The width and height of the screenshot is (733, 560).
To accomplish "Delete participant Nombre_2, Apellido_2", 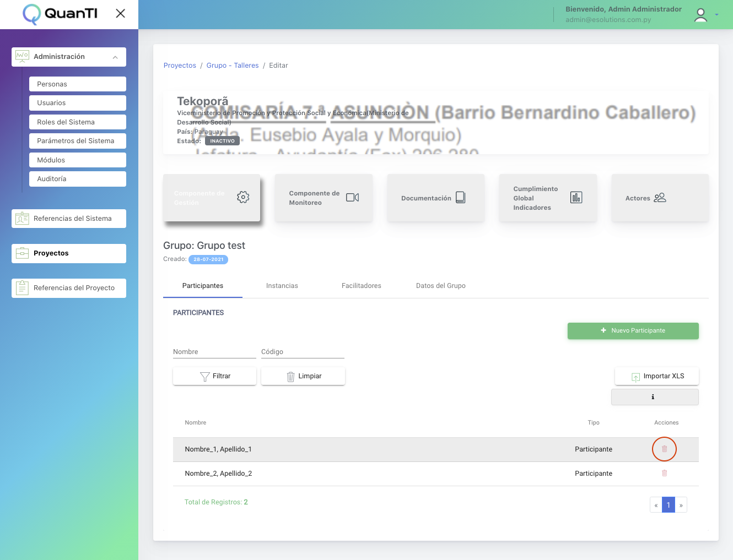I will [x=664, y=474].
